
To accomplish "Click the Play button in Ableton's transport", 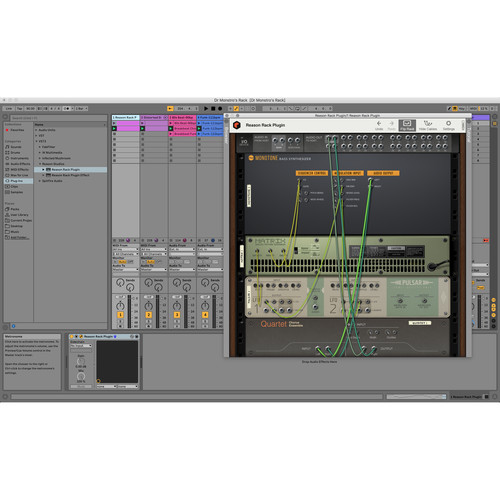I will pyautogui.click(x=206, y=108).
